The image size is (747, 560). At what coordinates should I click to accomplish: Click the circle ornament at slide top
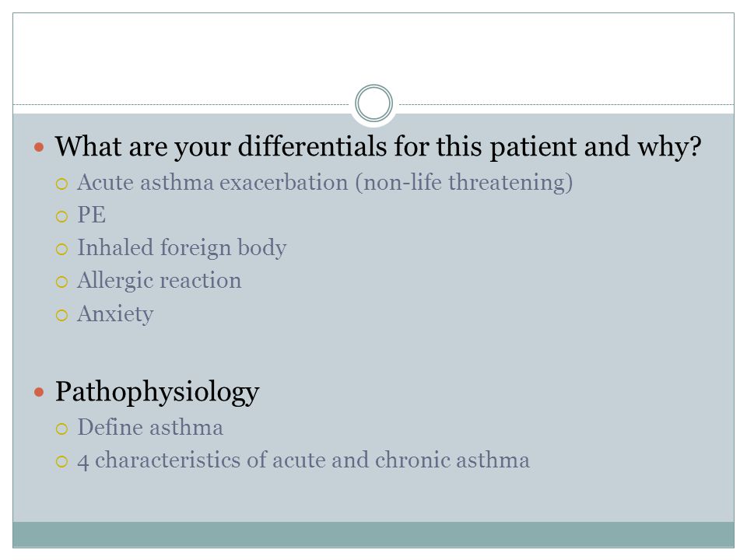click(373, 103)
